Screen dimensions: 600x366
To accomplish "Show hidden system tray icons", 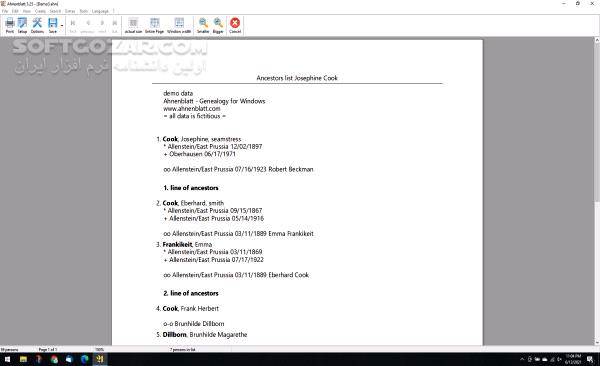I will (522, 359).
